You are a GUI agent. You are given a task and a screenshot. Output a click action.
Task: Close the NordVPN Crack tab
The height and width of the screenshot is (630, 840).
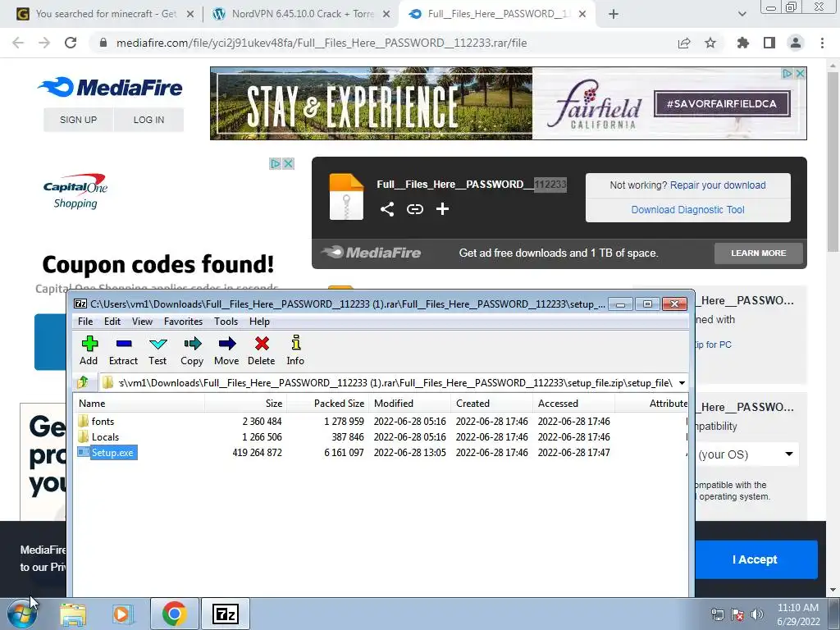click(x=386, y=14)
